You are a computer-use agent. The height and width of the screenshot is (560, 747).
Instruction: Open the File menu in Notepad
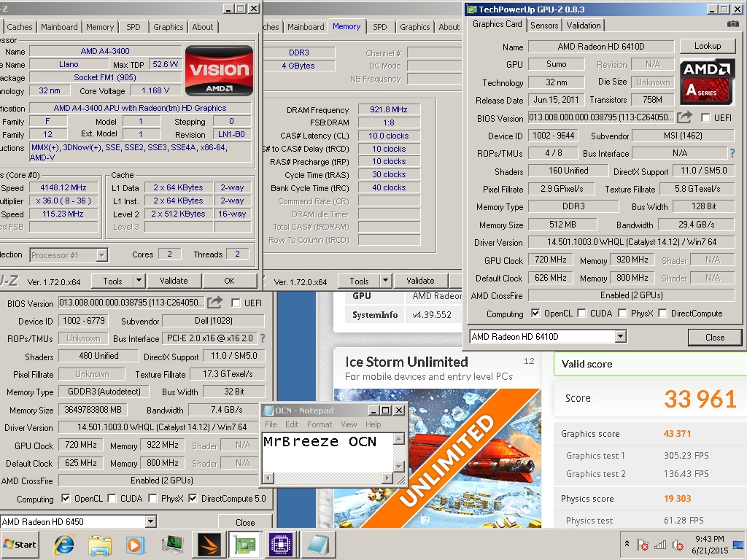(271, 424)
